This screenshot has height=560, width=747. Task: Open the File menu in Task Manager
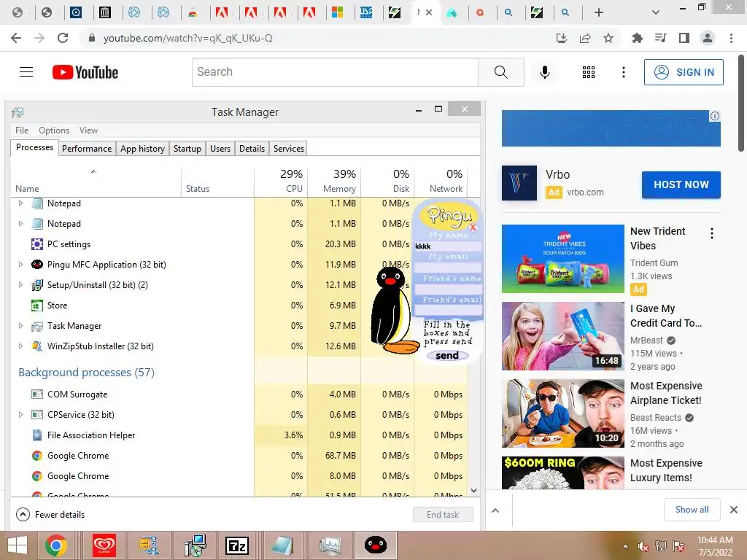click(22, 131)
